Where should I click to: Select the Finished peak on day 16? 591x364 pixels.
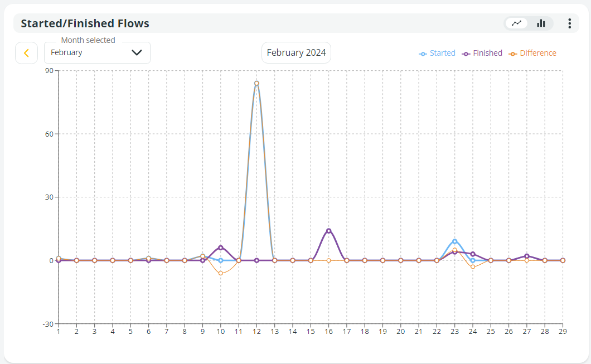coord(328,231)
